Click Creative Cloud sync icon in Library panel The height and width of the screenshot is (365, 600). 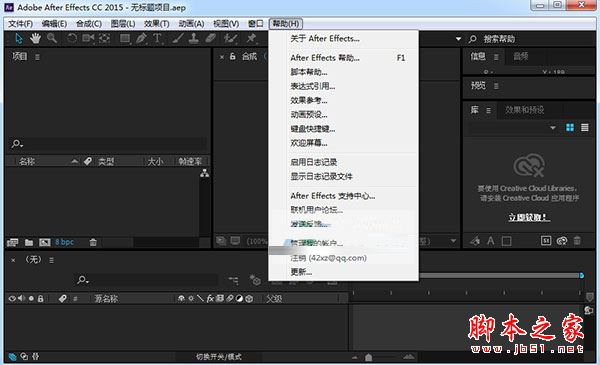click(x=562, y=241)
